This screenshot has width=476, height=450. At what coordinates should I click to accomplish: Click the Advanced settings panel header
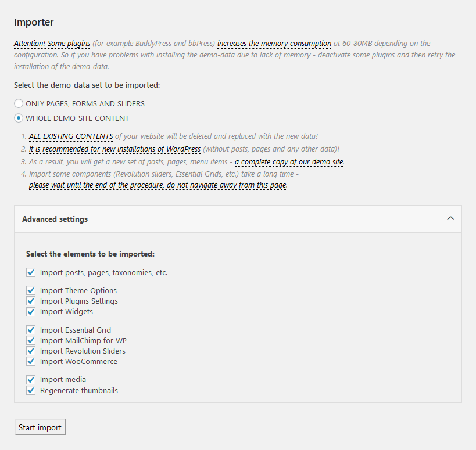(x=238, y=219)
